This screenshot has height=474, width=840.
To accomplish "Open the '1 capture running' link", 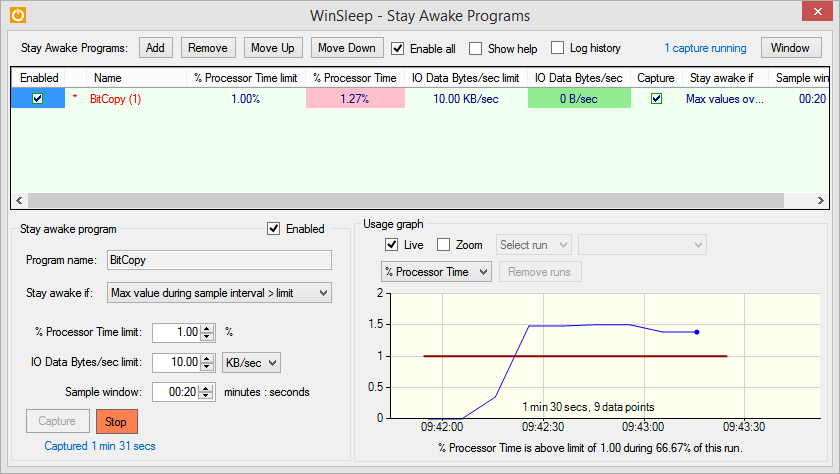I will pyautogui.click(x=705, y=48).
